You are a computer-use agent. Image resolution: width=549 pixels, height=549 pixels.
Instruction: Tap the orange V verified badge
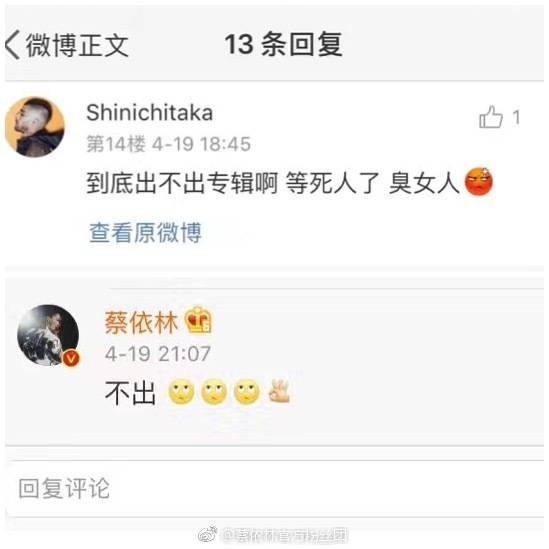pos(71,358)
